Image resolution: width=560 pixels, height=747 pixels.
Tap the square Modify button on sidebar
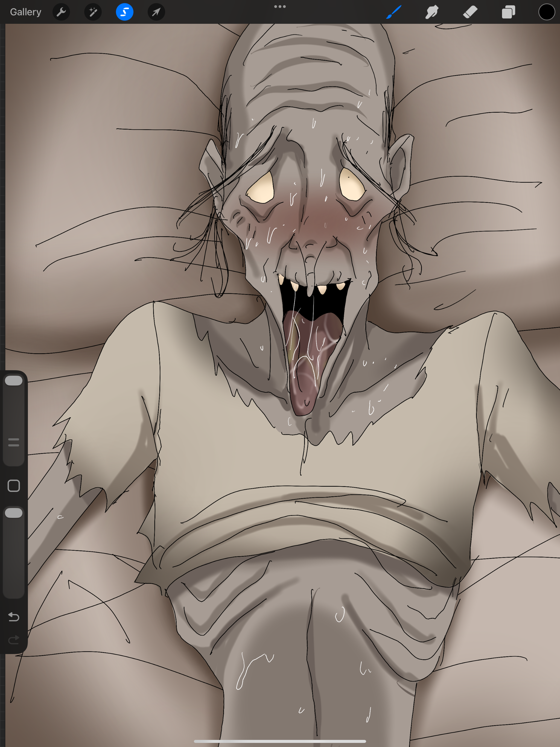pos(14,486)
